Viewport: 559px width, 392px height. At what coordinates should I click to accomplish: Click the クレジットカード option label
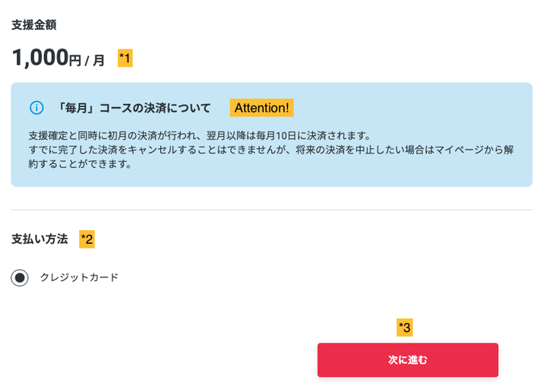pos(79,277)
